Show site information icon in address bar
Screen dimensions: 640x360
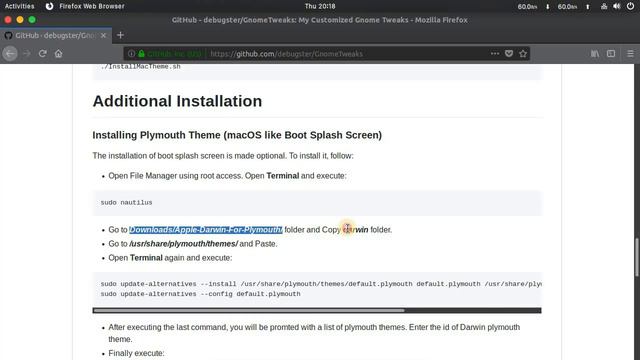click(x=131, y=53)
